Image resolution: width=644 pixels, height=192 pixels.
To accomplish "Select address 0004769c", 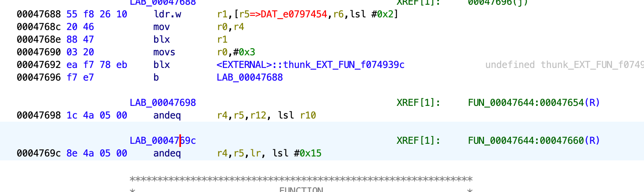I will pos(39,153).
